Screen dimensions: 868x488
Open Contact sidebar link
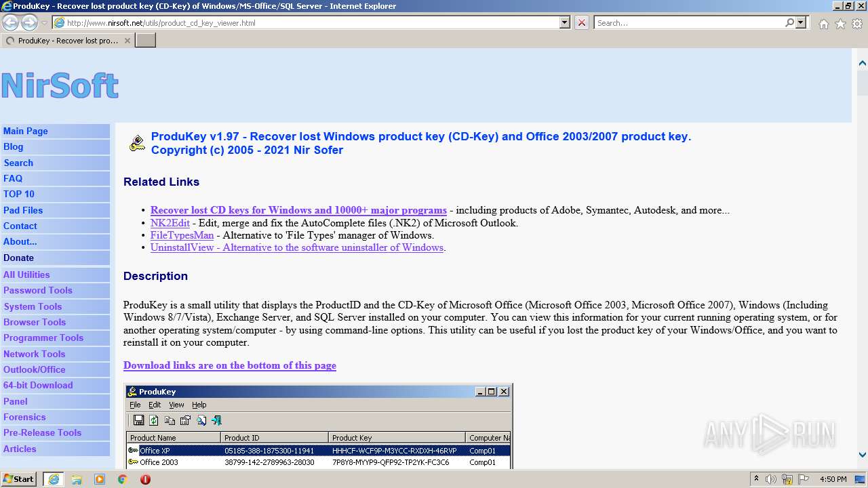[x=55, y=226]
